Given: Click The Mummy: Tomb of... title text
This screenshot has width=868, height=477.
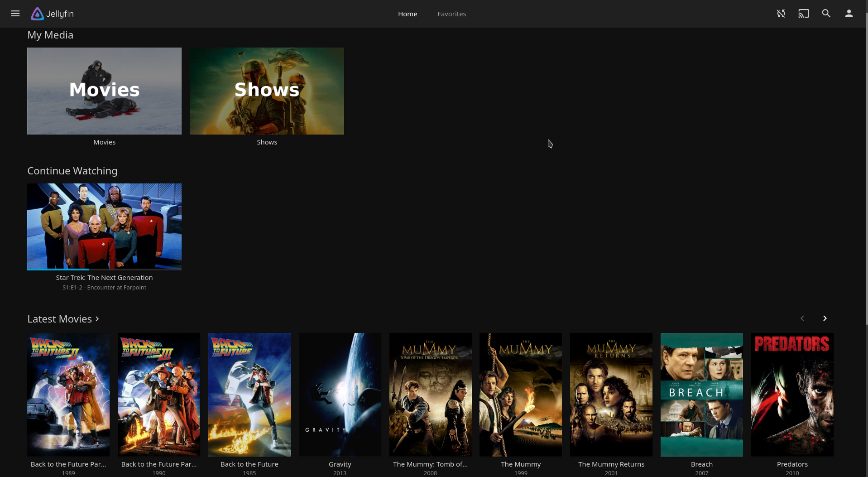Looking at the screenshot, I should click(x=431, y=464).
